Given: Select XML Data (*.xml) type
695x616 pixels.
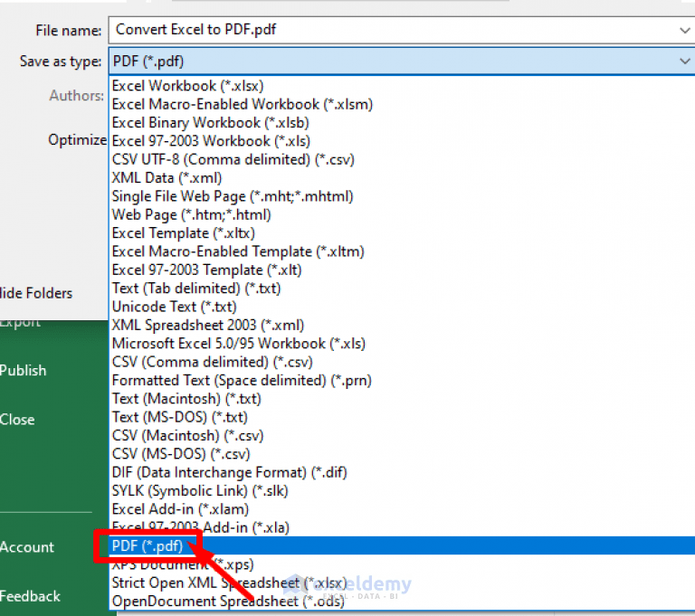Looking at the screenshot, I should pyautogui.click(x=402, y=177).
